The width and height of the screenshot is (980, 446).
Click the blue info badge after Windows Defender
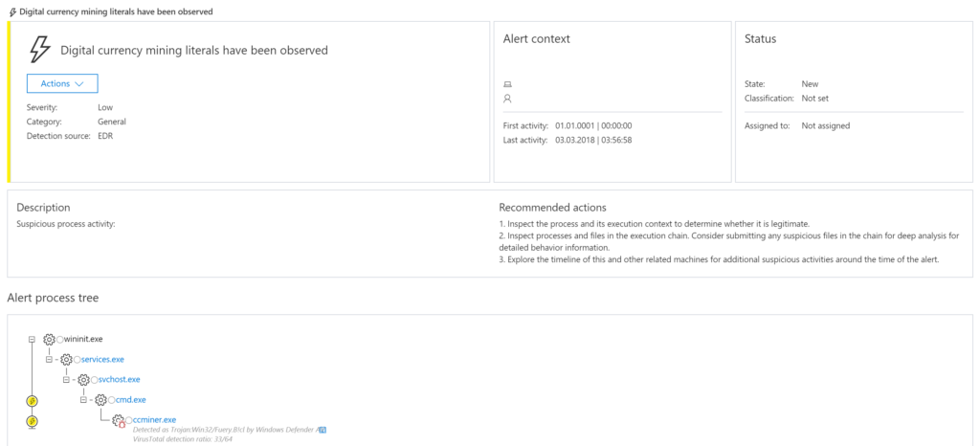(323, 430)
